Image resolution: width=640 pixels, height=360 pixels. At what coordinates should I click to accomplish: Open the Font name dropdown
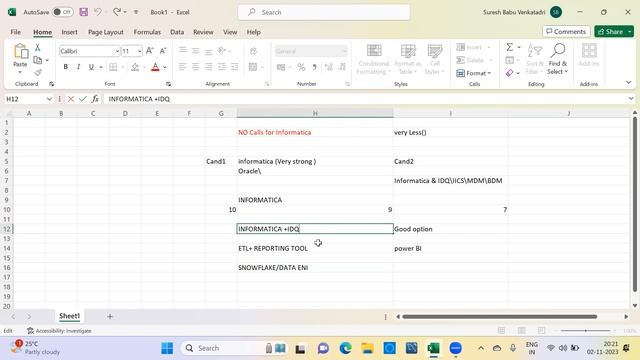pyautogui.click(x=117, y=51)
